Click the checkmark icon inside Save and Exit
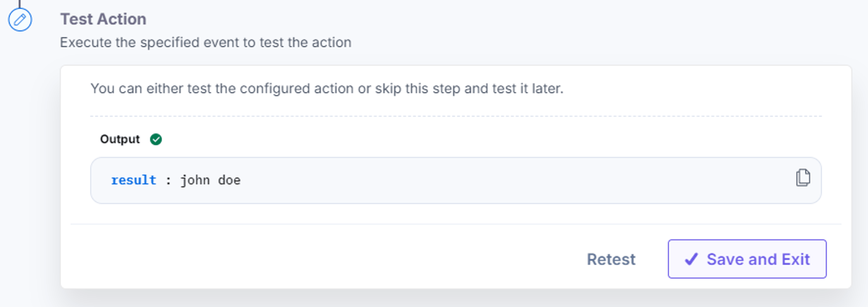Viewport: 868px width, 307px height. (691, 259)
